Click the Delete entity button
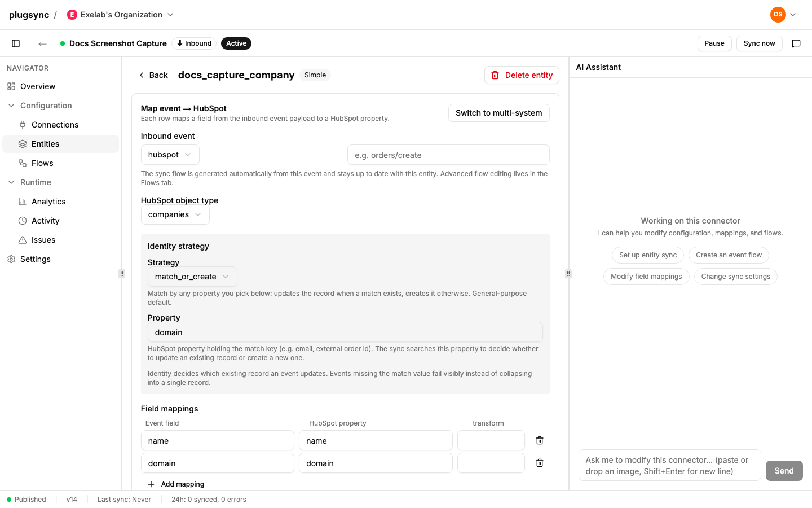This screenshot has height=508, width=812. [x=522, y=75]
